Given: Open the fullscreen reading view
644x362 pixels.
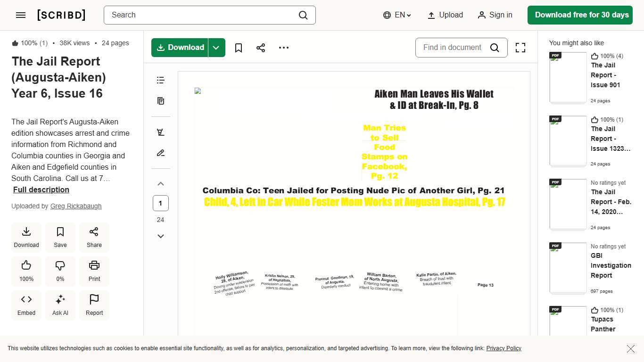Looking at the screenshot, I should (520, 48).
